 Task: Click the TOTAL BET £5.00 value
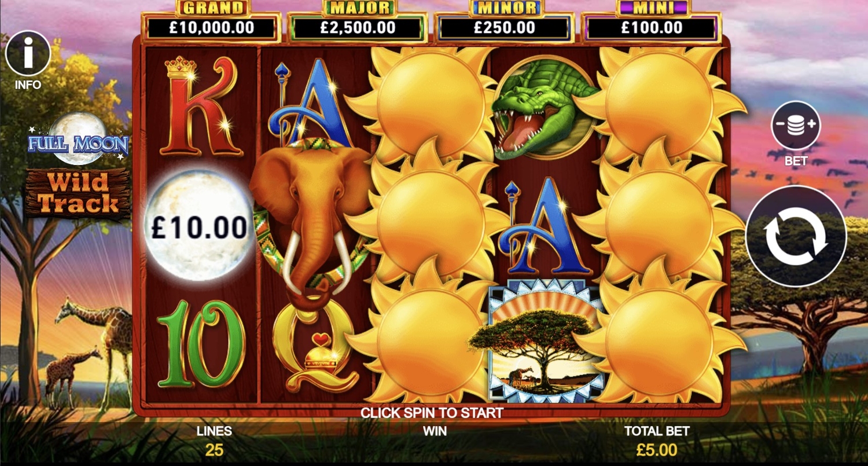pyautogui.click(x=656, y=449)
